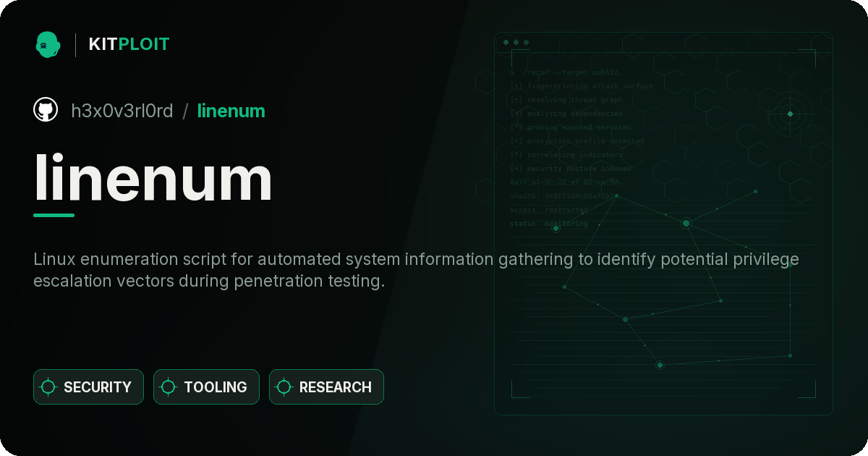Select the TOOLING tag badge
The height and width of the screenshot is (456, 868).
click(206, 387)
